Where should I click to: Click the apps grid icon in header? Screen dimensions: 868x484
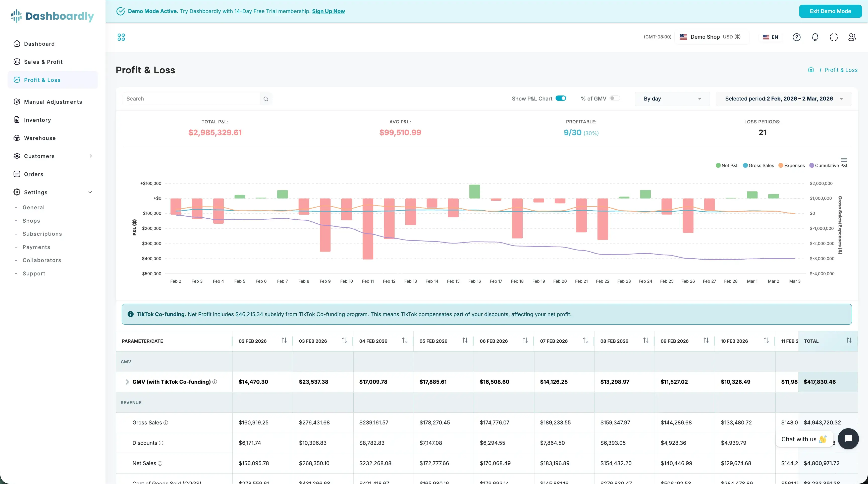coord(121,37)
